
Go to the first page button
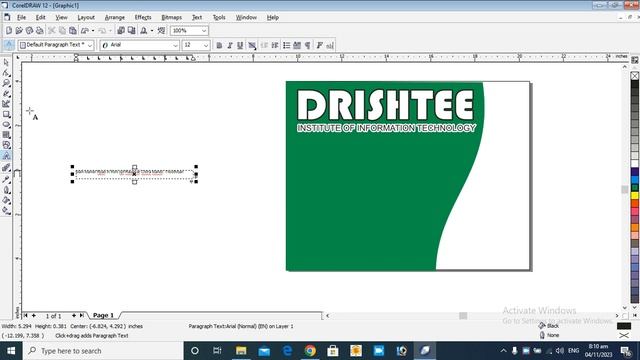coord(26,316)
